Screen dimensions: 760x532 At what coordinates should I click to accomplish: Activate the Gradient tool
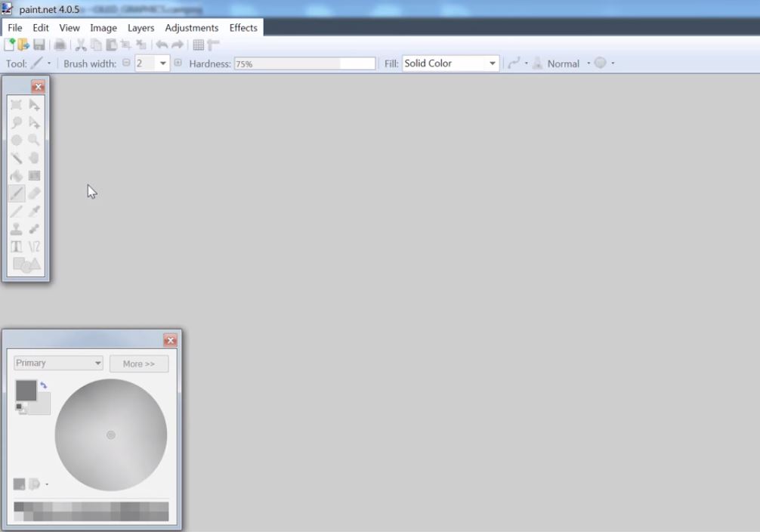(x=34, y=175)
